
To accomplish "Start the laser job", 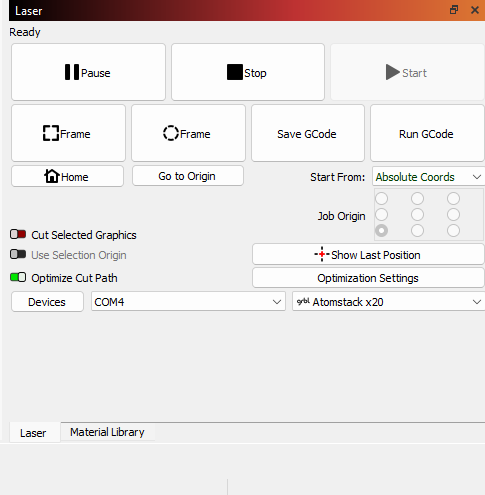I will 407,72.
